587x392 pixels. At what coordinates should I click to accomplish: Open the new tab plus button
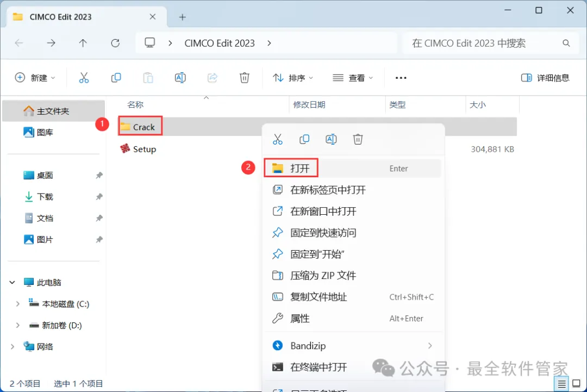tap(182, 17)
